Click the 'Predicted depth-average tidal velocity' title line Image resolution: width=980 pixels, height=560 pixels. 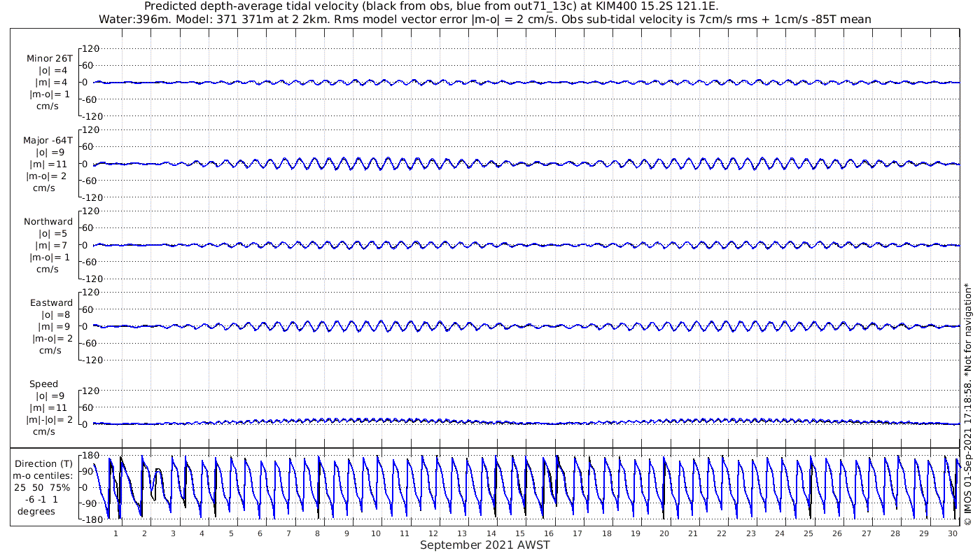tap(431, 6)
